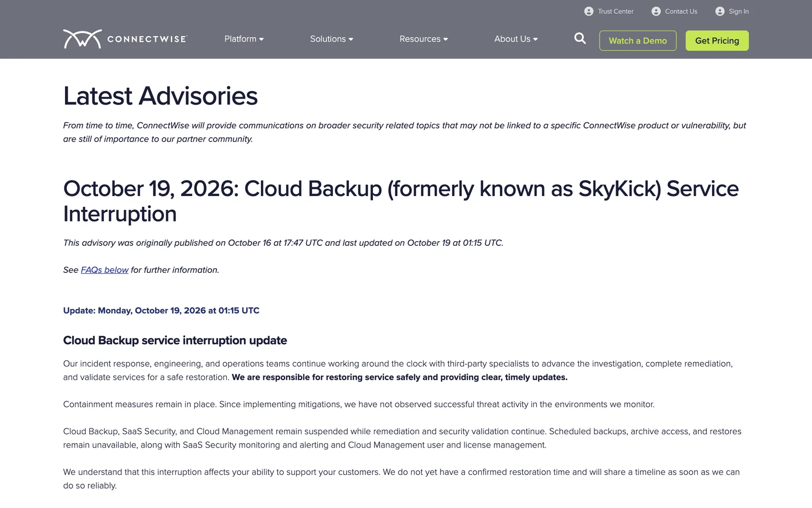Image resolution: width=812 pixels, height=508 pixels.
Task: Click the paragraph starting We understand that this interruption
Action: [x=401, y=479]
